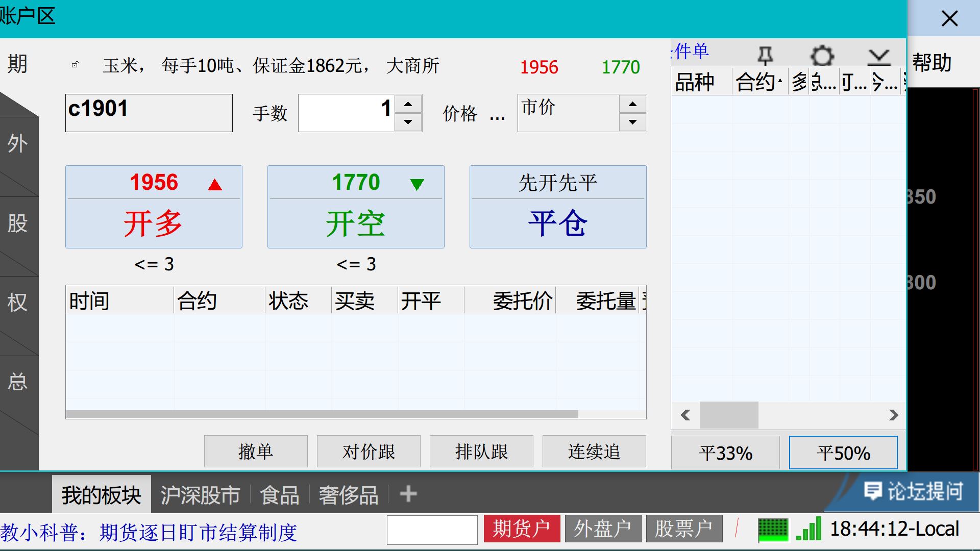Click the c1901 contract code field

(x=149, y=113)
